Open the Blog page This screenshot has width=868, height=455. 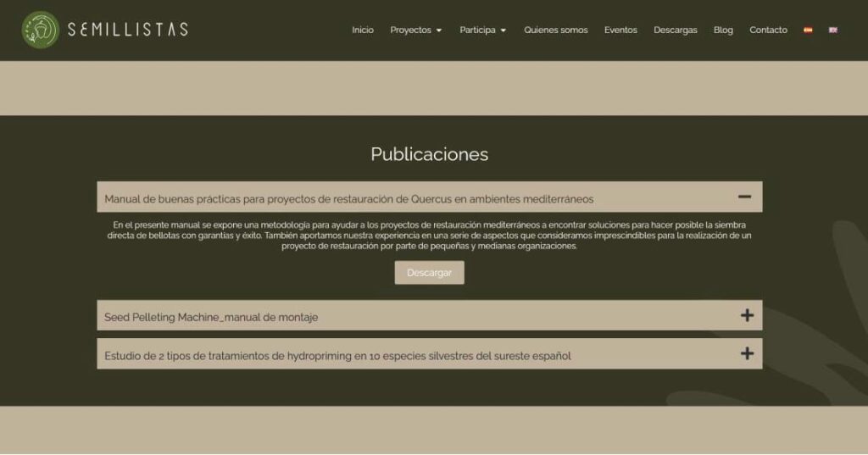pyautogui.click(x=723, y=30)
